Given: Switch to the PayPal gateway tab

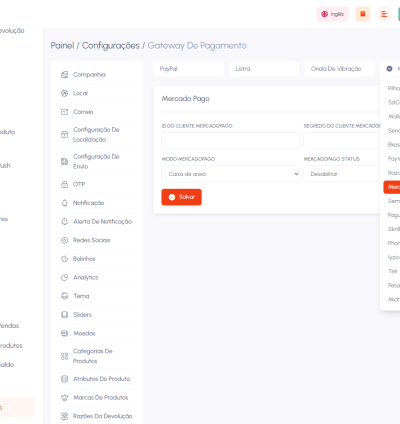Looking at the screenshot, I should (x=189, y=69).
